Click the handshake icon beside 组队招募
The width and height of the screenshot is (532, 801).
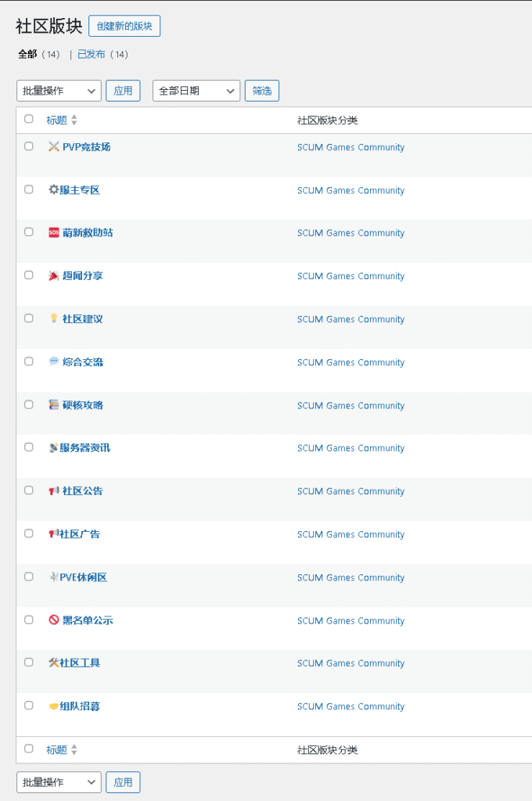tap(53, 706)
